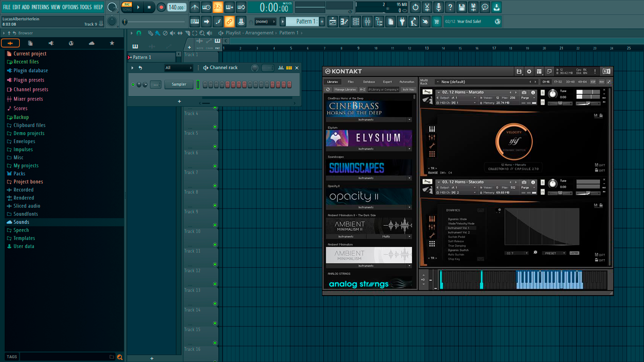644x362 pixels.
Task: Click Tune knob of 12 Horns - Marcato
Action: pos(552,94)
